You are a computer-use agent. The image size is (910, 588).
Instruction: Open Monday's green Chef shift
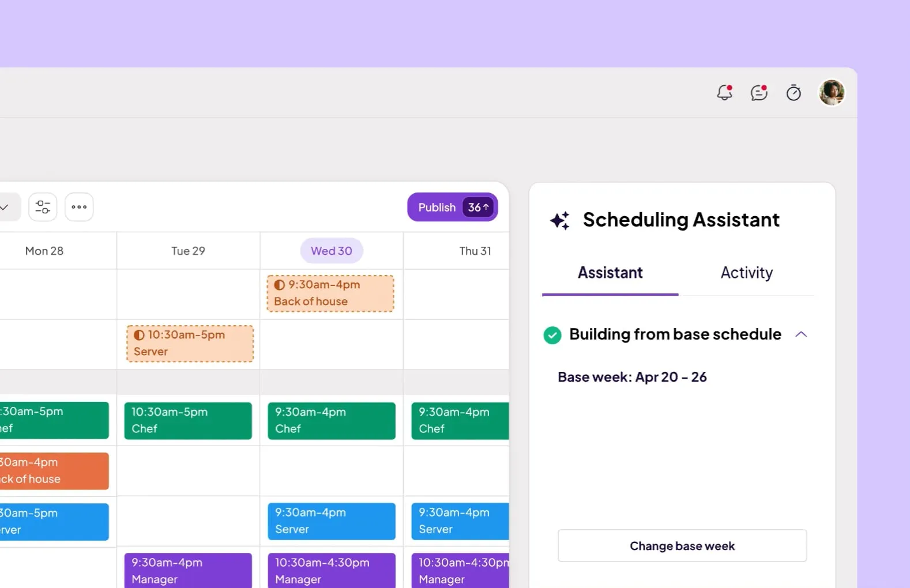pyautogui.click(x=54, y=420)
